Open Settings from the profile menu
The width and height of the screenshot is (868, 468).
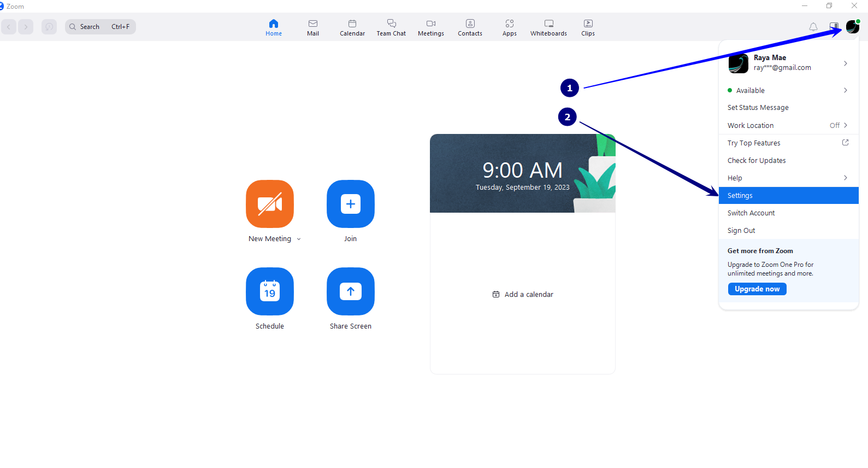(789, 195)
